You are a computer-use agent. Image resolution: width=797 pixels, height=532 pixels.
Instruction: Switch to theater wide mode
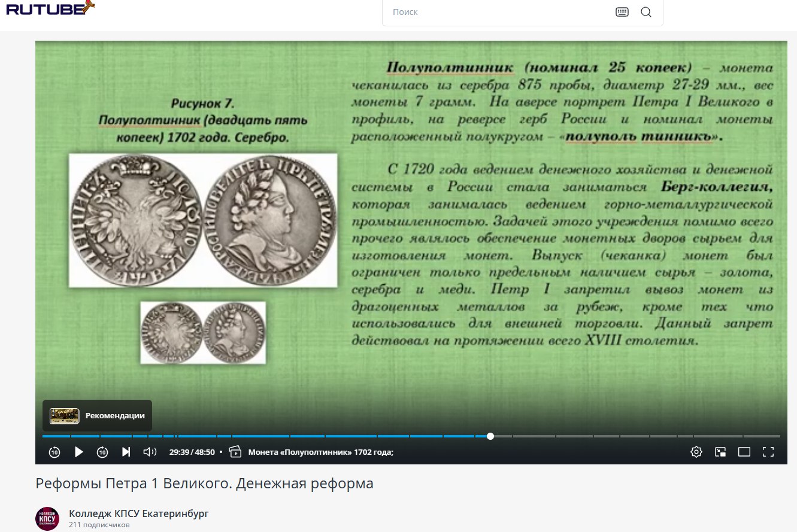(x=744, y=452)
